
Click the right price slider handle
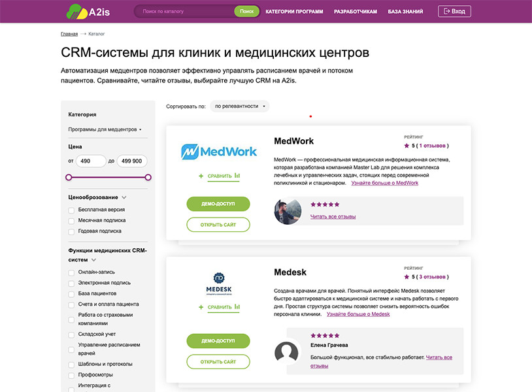(148, 177)
